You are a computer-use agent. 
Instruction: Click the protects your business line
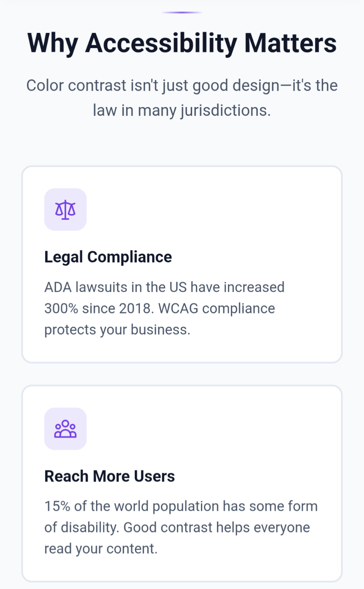pyautogui.click(x=118, y=329)
